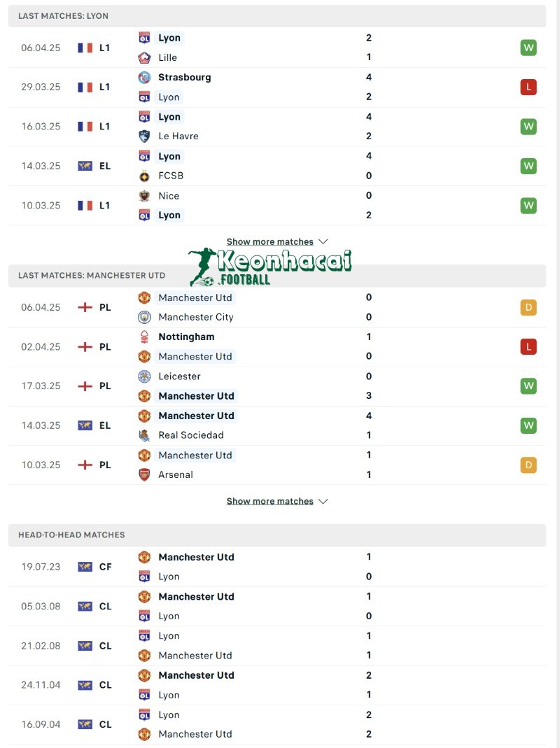Image resolution: width=560 pixels, height=748 pixels.
Task: Expand Lyon's Show more matches chevron
Action: coord(323,241)
